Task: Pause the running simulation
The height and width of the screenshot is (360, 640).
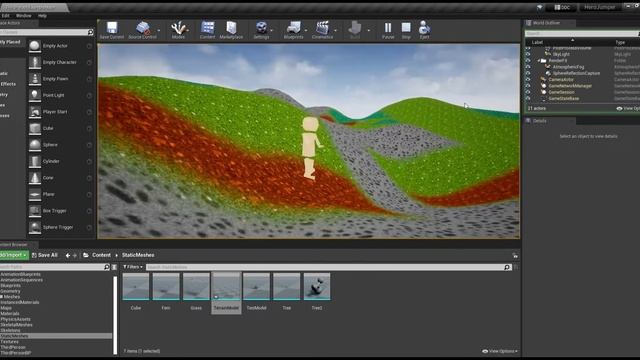Action: click(x=388, y=28)
